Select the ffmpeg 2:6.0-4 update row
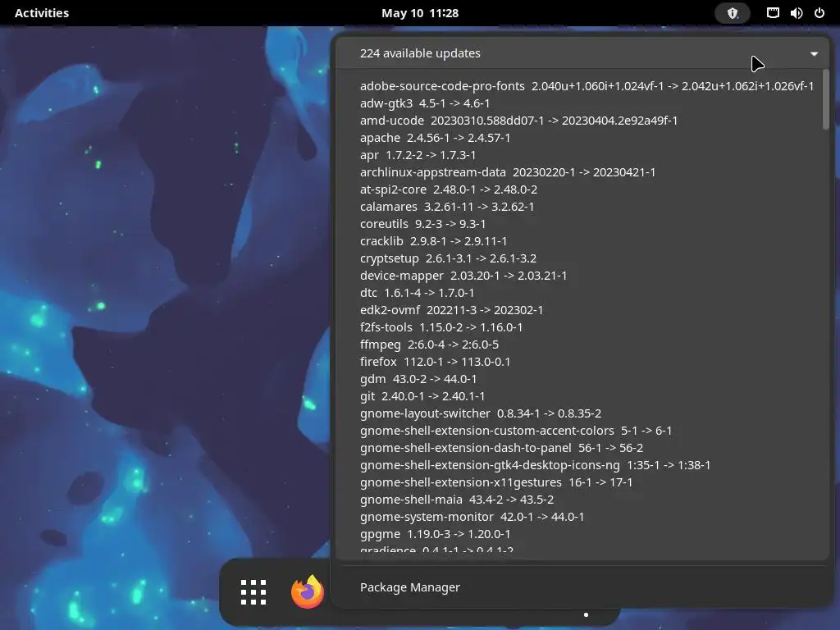 tap(429, 345)
